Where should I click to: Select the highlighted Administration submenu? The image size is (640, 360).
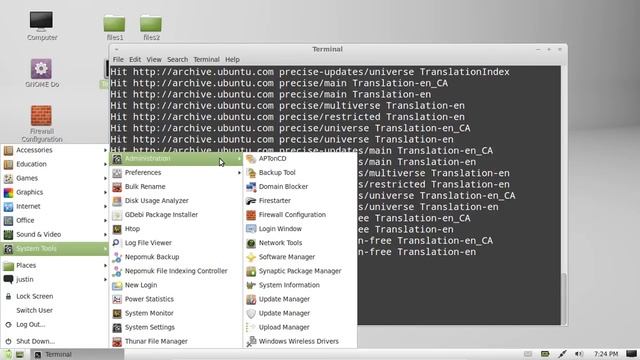coord(176,158)
